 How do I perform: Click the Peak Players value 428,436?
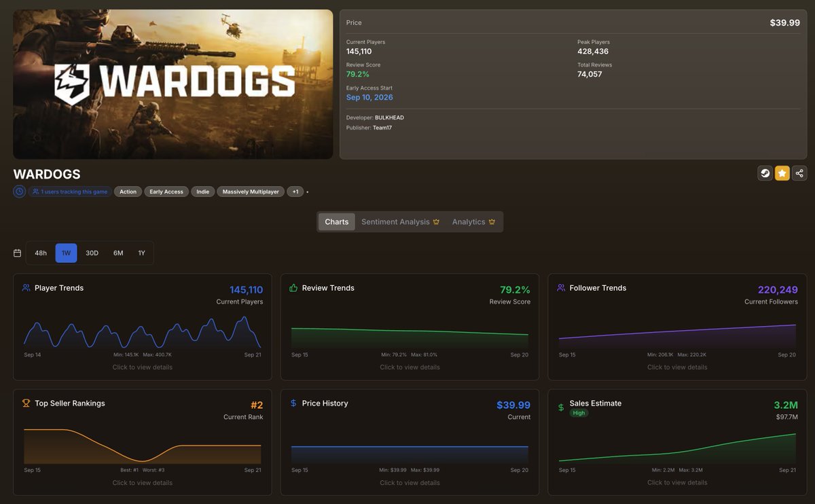(593, 52)
